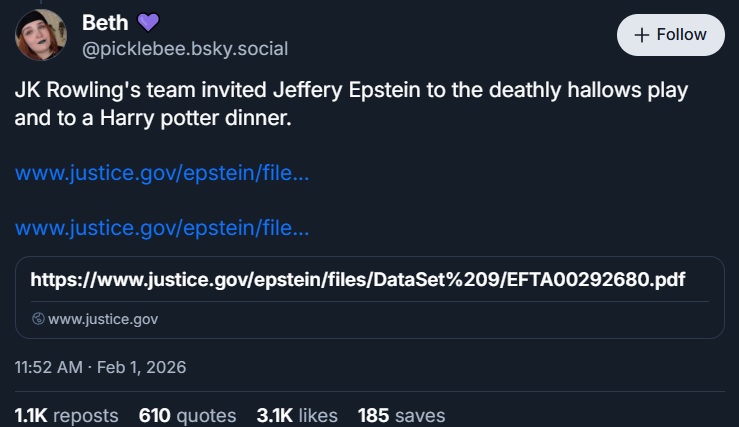View the 610 quotes list
The height and width of the screenshot is (427, 739).
pyautogui.click(x=187, y=414)
